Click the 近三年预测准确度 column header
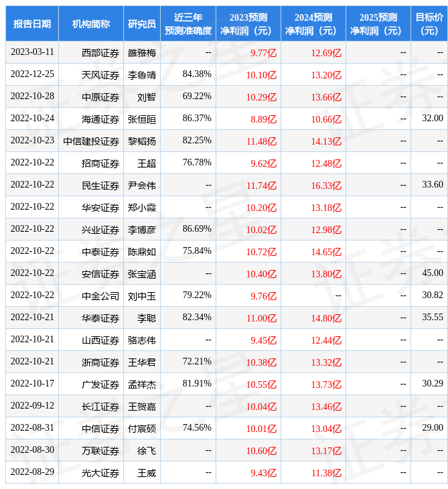The height and width of the screenshot is (489, 448). (x=188, y=24)
